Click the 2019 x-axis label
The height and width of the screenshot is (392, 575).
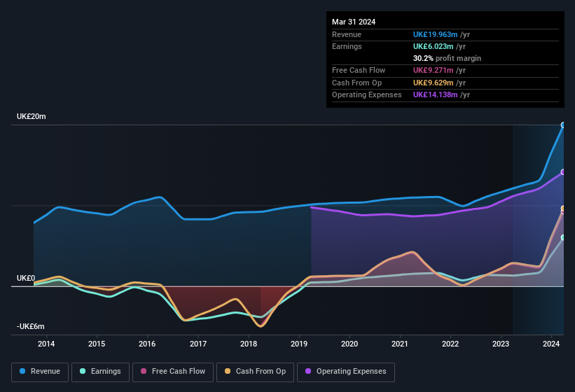[x=299, y=344]
